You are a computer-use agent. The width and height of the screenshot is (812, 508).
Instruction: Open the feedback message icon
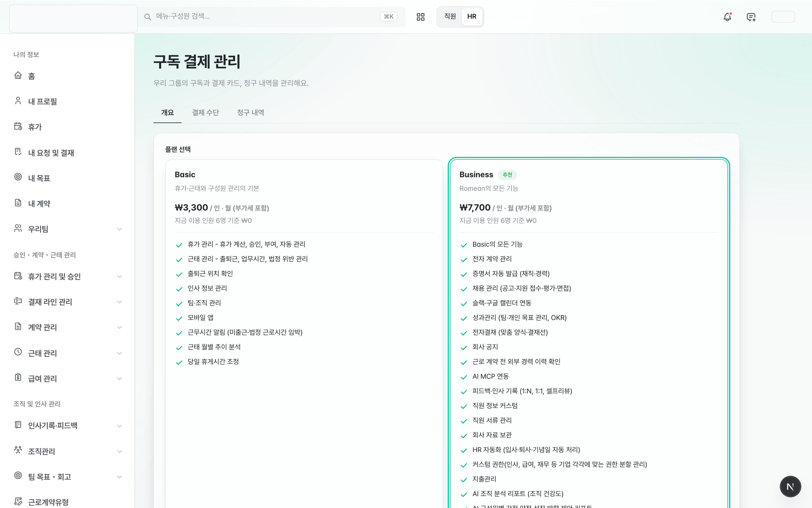(x=751, y=17)
